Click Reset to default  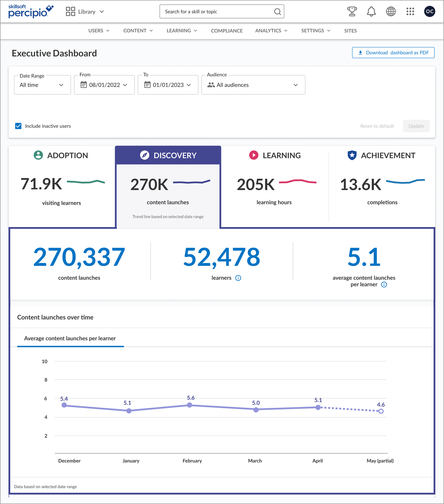coord(377,126)
